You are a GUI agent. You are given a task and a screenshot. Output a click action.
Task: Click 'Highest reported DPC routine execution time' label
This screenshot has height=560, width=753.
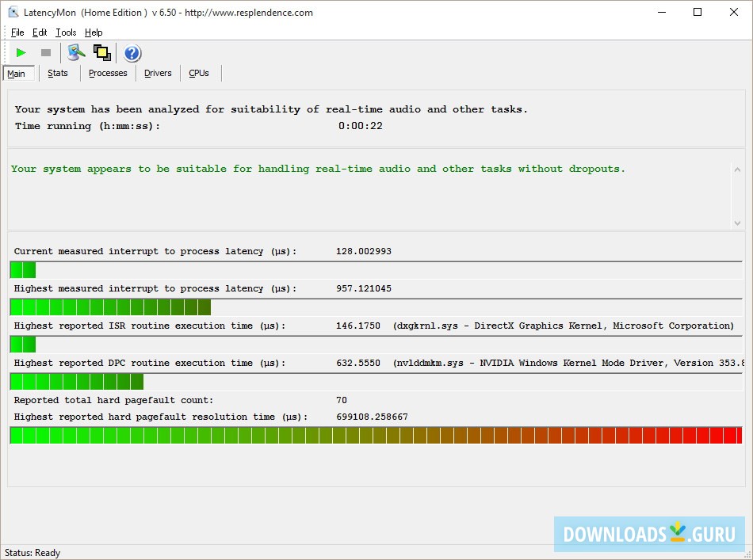tap(149, 364)
